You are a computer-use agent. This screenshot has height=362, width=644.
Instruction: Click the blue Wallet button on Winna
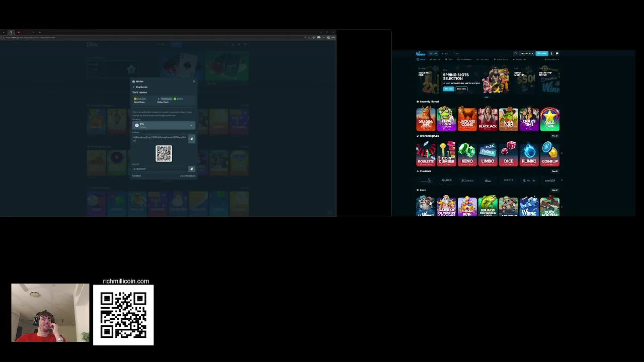coord(542,53)
